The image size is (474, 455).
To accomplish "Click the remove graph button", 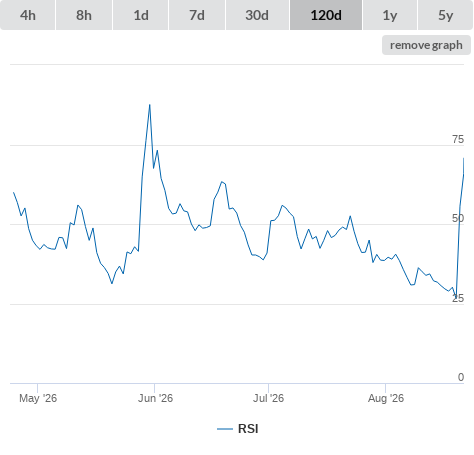I will (x=426, y=45).
